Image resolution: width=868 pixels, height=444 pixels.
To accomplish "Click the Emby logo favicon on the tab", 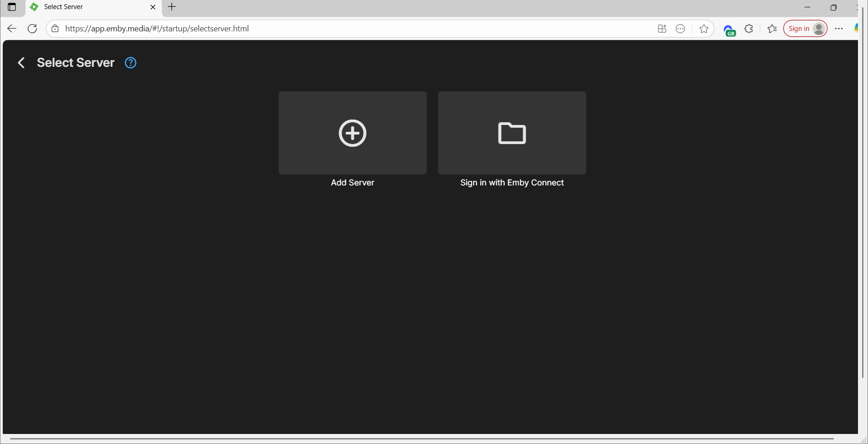I will [34, 7].
